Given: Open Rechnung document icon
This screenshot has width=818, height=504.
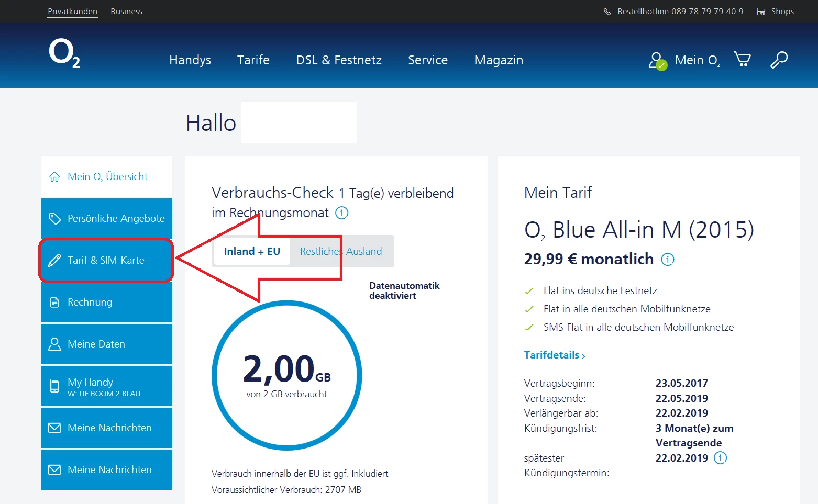Looking at the screenshot, I should coord(54,302).
